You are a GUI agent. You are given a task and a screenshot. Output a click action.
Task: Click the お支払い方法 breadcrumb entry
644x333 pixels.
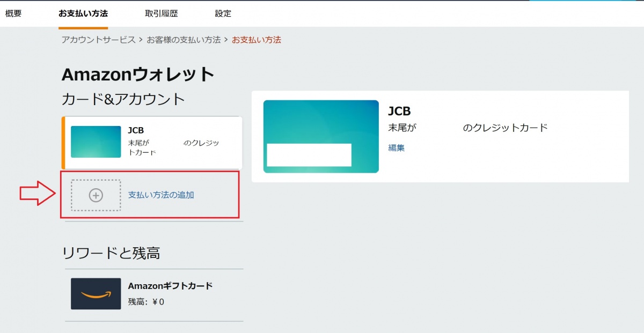pos(257,40)
